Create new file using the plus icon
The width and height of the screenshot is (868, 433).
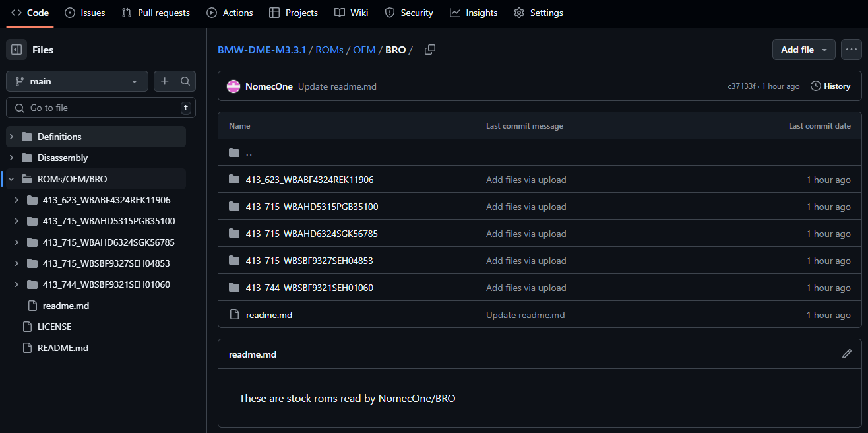(x=164, y=81)
